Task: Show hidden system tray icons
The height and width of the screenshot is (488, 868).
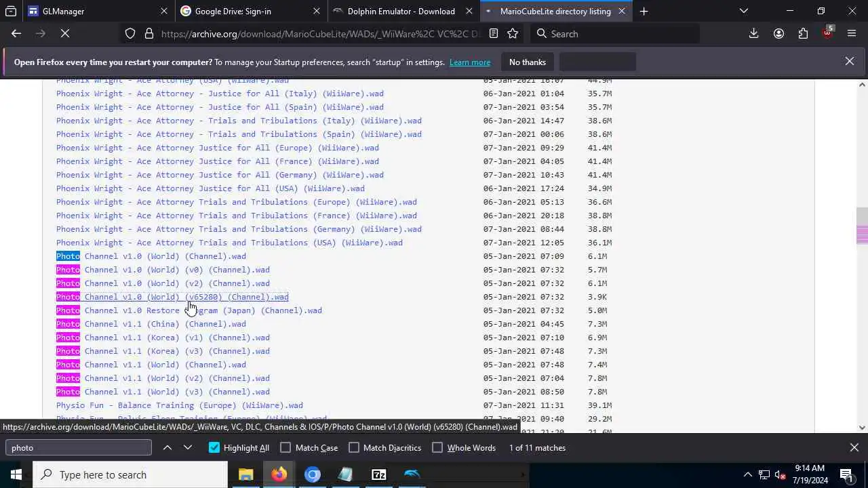Action: [x=747, y=474]
